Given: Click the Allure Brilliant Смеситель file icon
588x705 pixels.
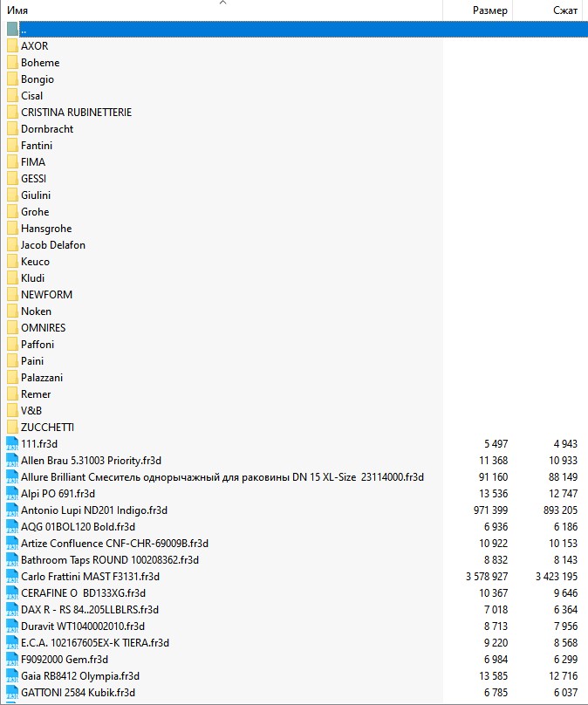Looking at the screenshot, I should click(12, 477).
